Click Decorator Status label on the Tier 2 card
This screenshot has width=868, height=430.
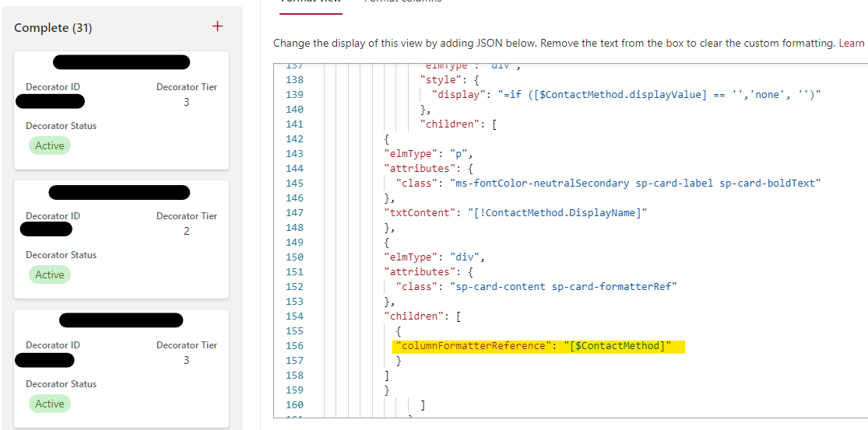(61, 255)
